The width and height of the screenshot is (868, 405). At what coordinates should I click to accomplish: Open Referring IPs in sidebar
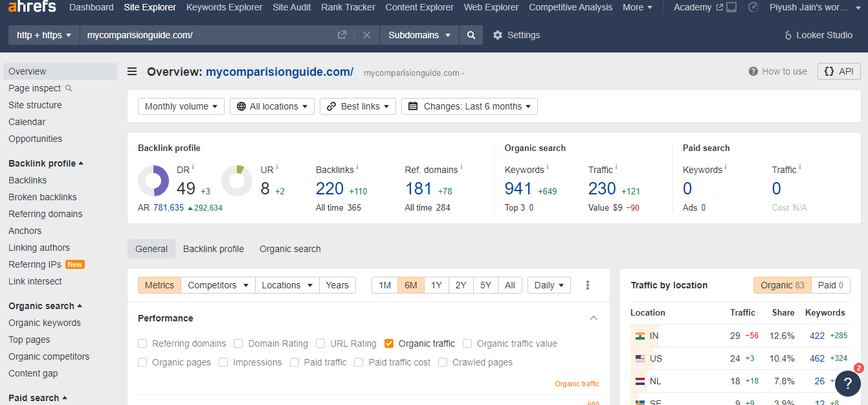coord(35,264)
